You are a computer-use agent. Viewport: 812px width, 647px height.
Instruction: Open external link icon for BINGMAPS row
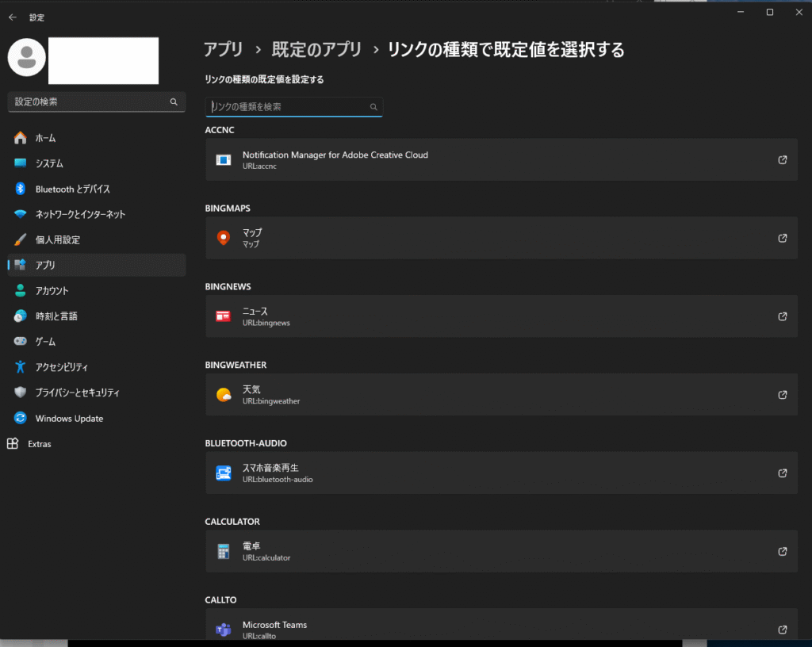[x=783, y=238]
